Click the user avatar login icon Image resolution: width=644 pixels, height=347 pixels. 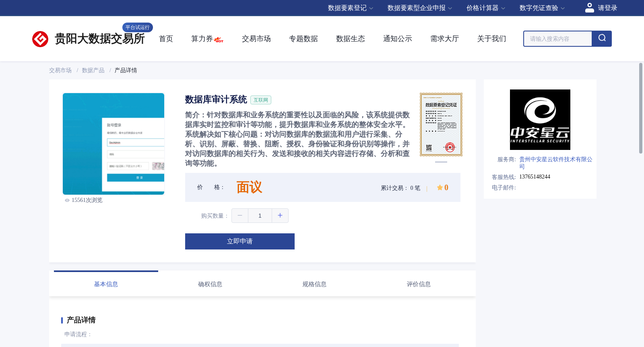pos(589,8)
